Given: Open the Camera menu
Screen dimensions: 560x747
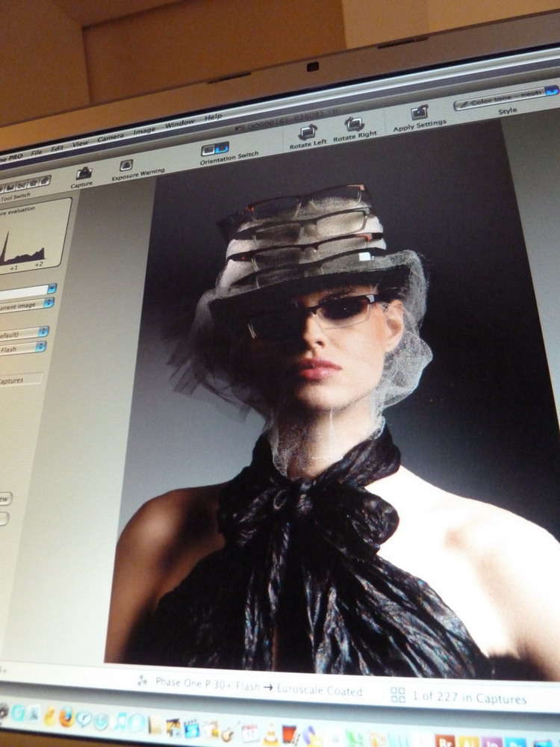Looking at the screenshot, I should (x=111, y=137).
